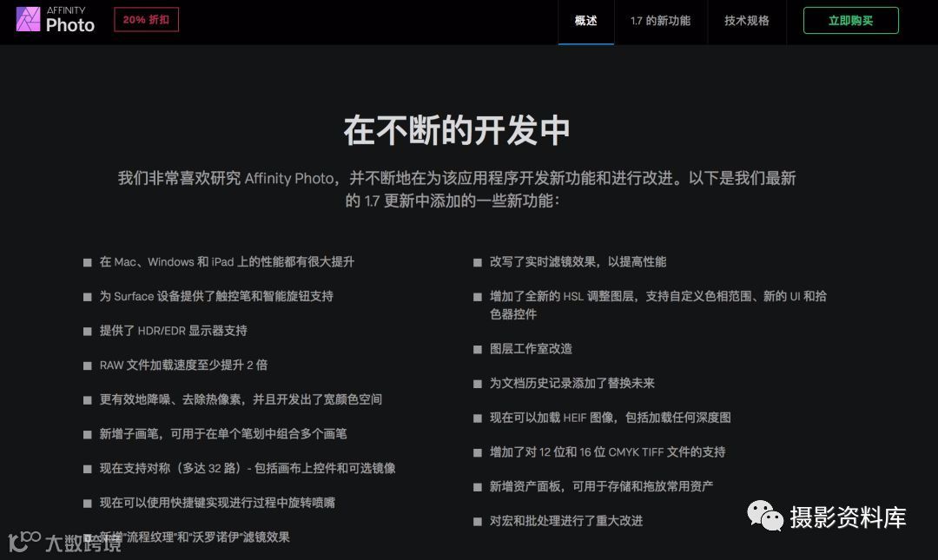938x560 pixels.
Task: Click text 现在可以加载 HEIF 图像
Action: 552,417
